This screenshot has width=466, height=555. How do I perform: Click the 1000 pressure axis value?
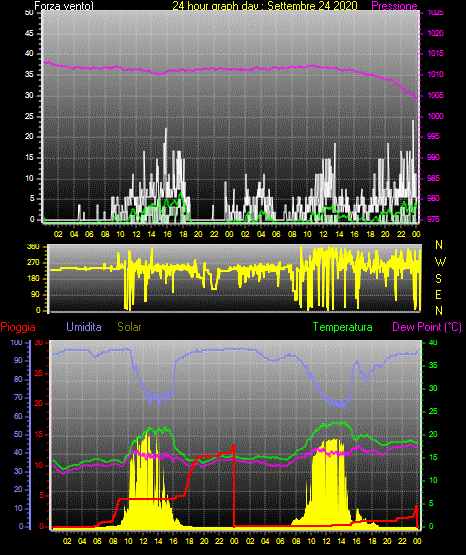point(435,116)
